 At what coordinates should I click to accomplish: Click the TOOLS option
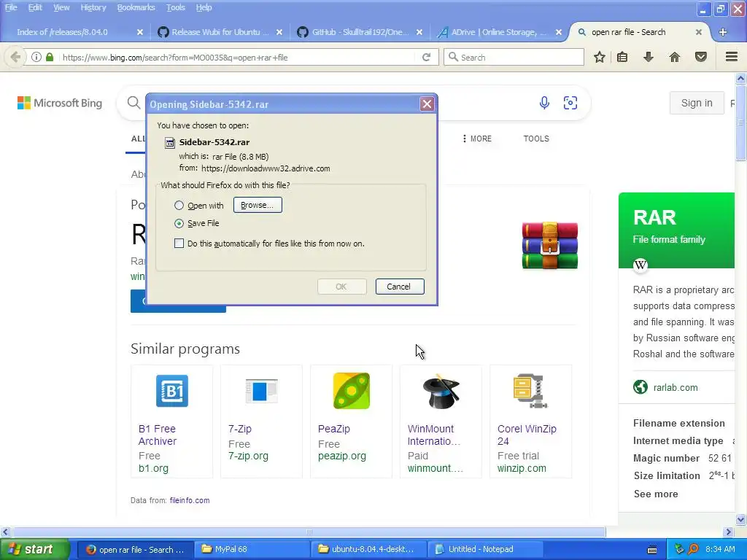[536, 139]
